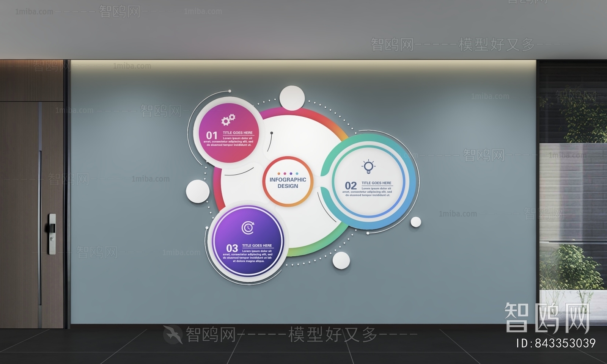The height and width of the screenshot is (364, 607).
Task: Select the number 03 label
Action: click(232, 248)
